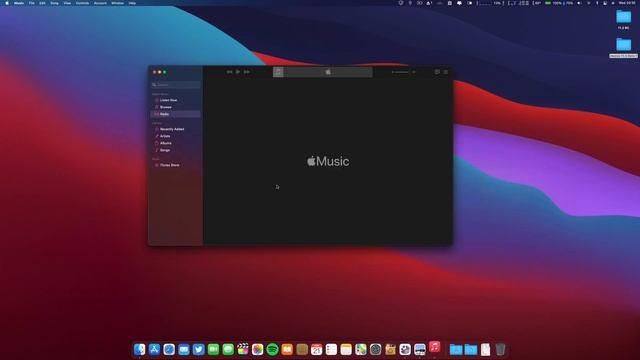This screenshot has width=640, height=360.
Task: Open Finder from the Dock
Action: pos(140,349)
